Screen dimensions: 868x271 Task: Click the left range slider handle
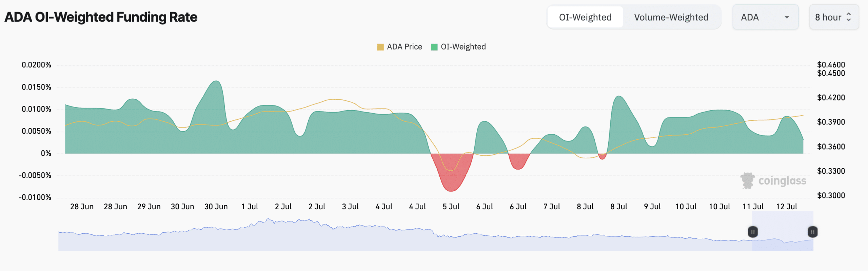(x=752, y=232)
